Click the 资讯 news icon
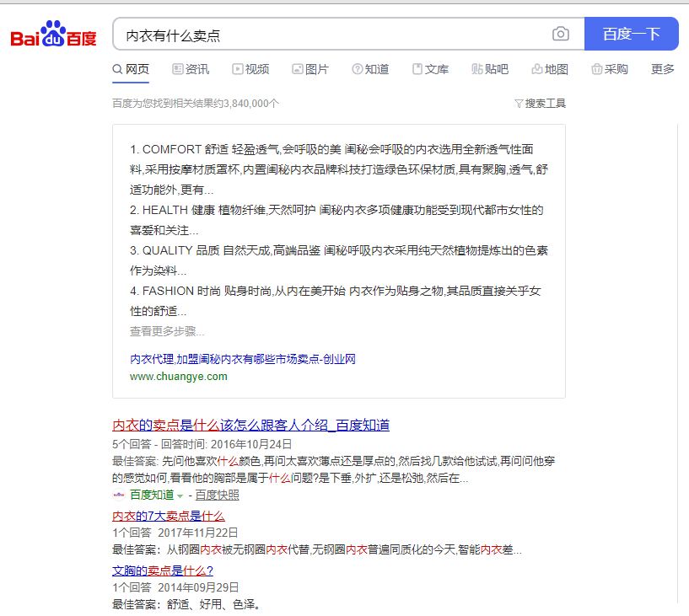Screen dimensions: 689x616 [178, 69]
